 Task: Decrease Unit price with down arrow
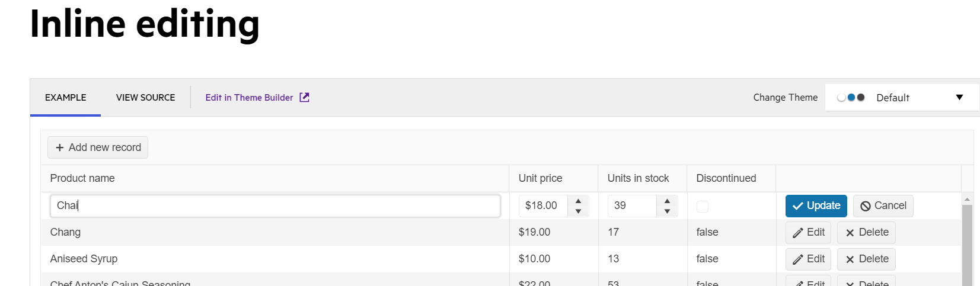(578, 211)
